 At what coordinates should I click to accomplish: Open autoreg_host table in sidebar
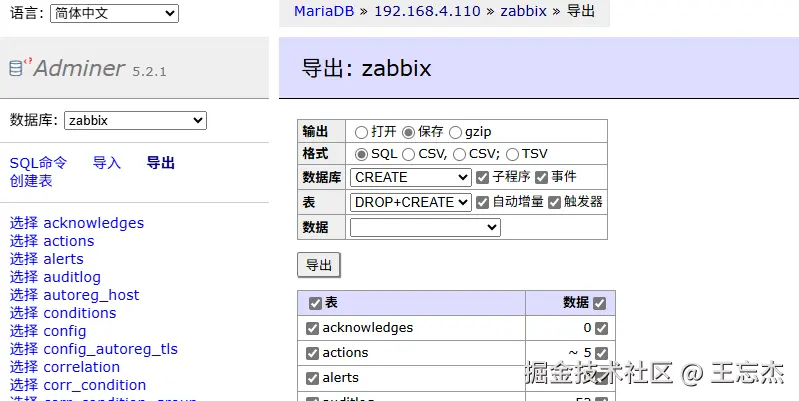click(x=91, y=295)
